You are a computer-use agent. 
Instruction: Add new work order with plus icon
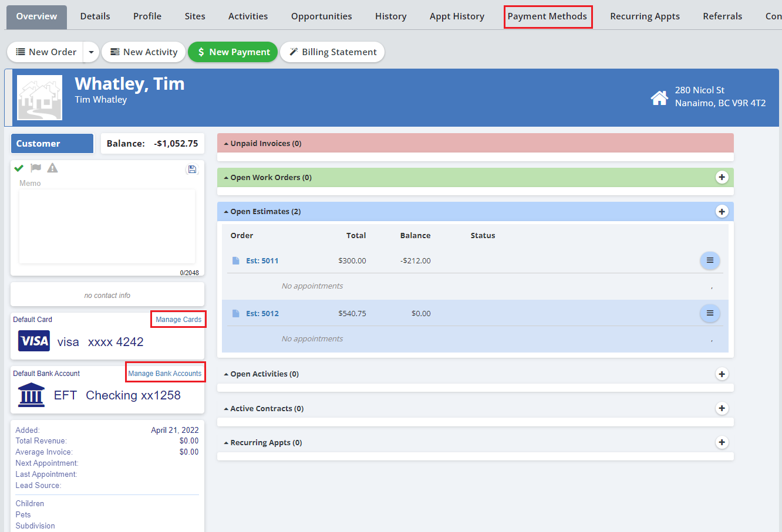point(722,177)
